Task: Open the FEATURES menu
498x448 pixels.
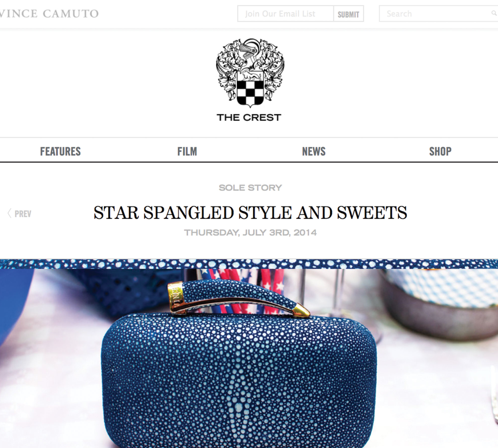Action: click(61, 151)
